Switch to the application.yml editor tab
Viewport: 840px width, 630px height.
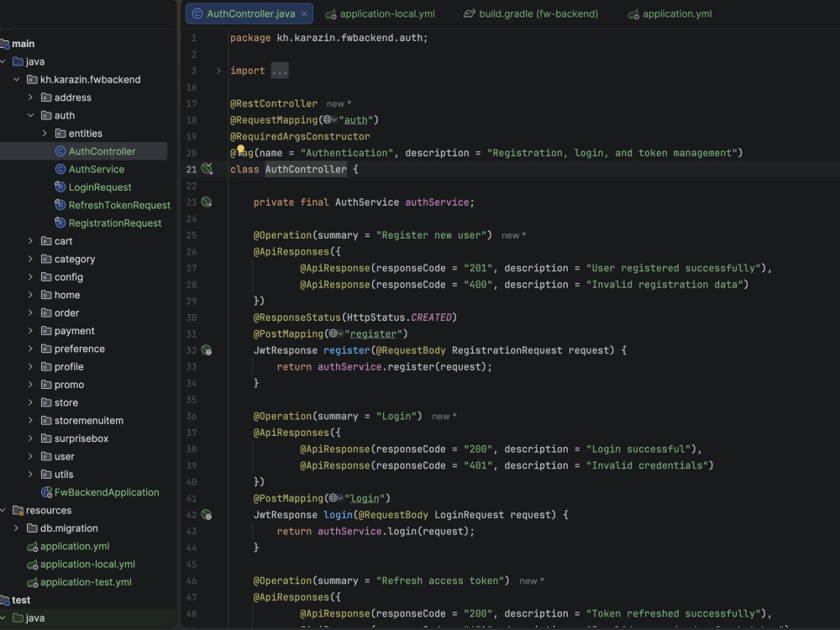pyautogui.click(x=669, y=14)
